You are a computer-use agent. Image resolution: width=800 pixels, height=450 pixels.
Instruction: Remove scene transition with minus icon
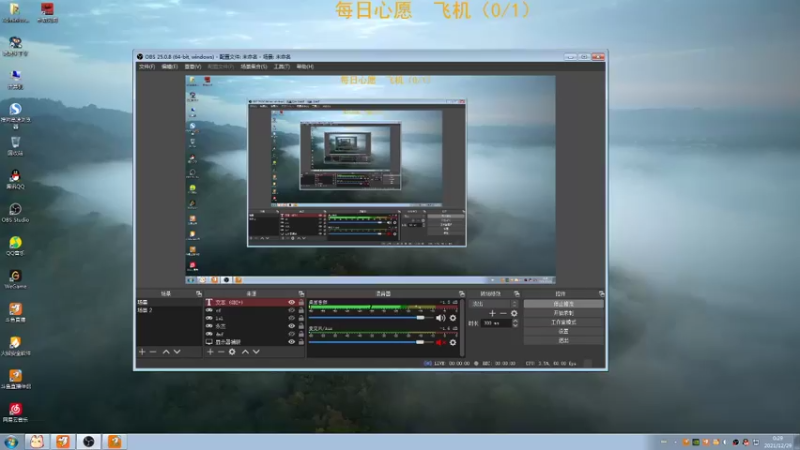503,313
